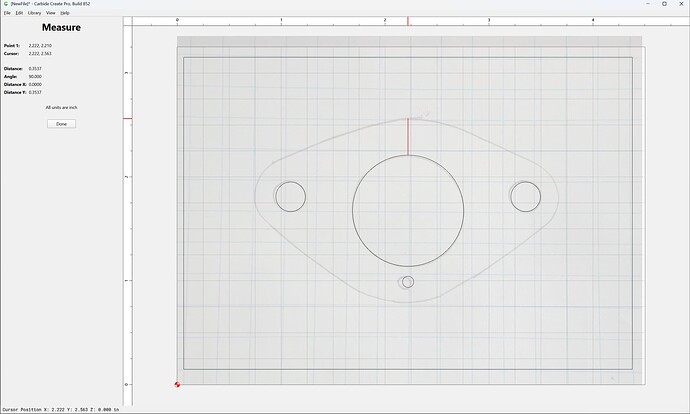Select the large center circle on canvas
The image size is (690, 414).
pos(408,210)
